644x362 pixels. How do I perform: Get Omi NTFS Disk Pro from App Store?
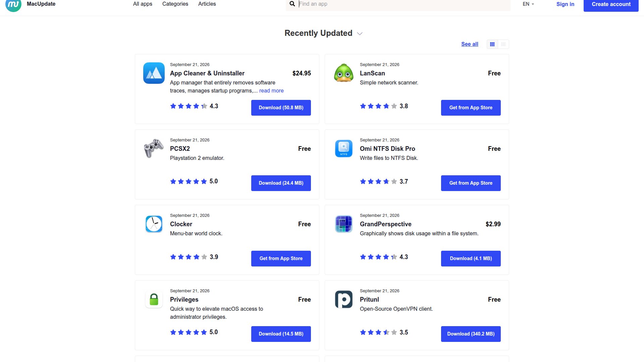(471, 183)
